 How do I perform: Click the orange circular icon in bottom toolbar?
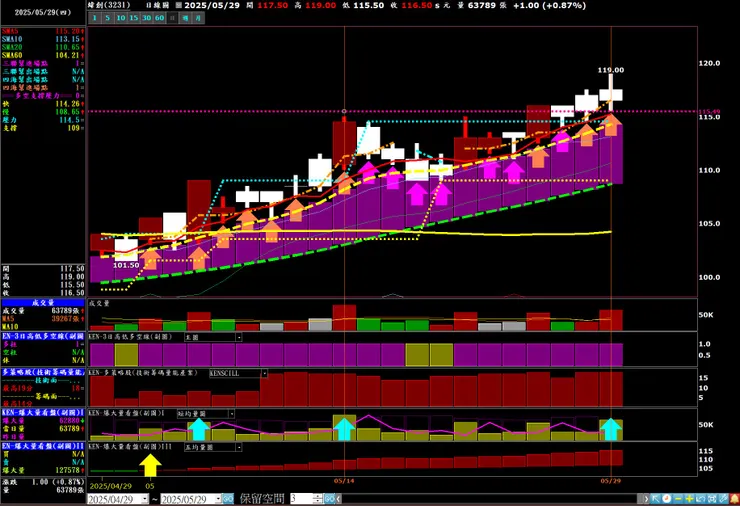667,499
